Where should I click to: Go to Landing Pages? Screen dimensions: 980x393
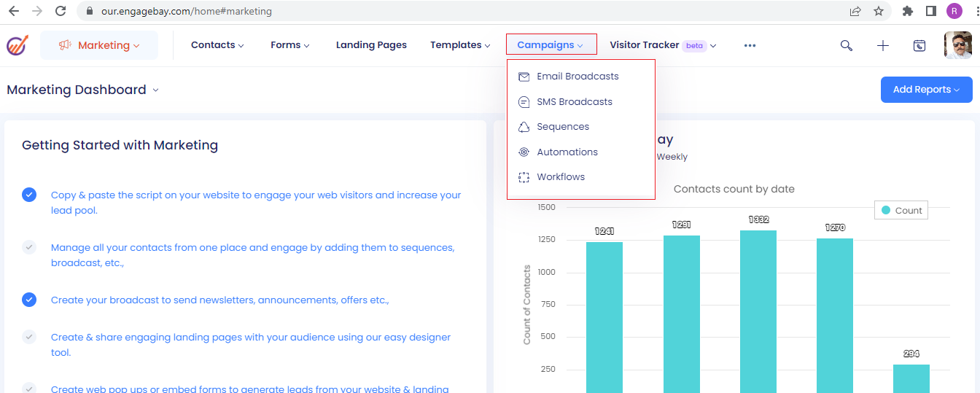(371, 45)
